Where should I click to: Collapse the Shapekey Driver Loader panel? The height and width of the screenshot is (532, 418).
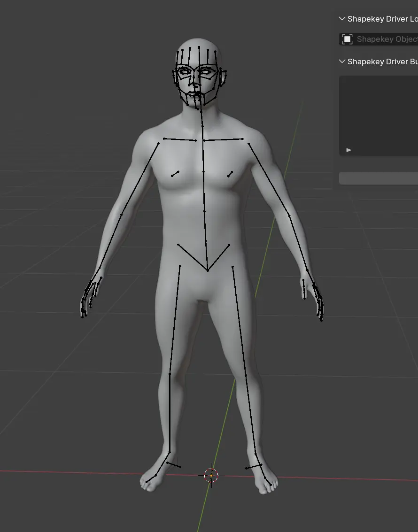coord(342,19)
